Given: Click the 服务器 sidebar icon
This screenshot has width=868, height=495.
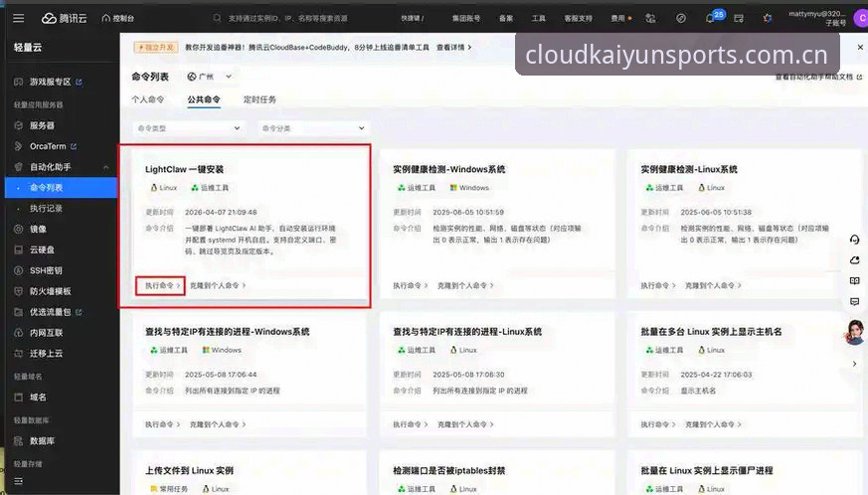Looking at the screenshot, I should (18, 125).
